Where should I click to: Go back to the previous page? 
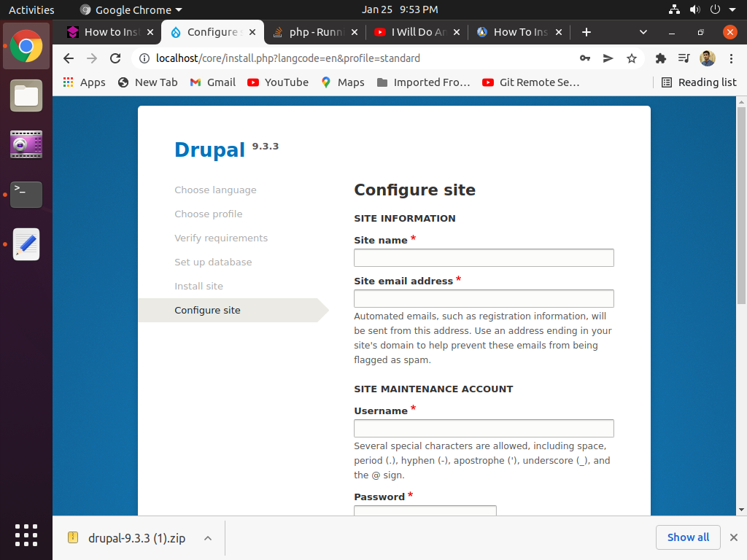[69, 58]
